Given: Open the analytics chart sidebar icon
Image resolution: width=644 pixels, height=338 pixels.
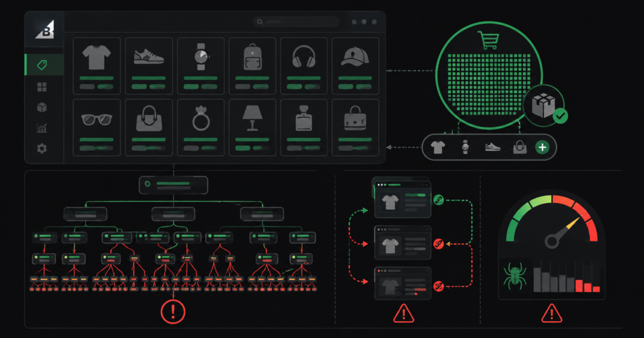Looking at the screenshot, I should pyautogui.click(x=42, y=128).
